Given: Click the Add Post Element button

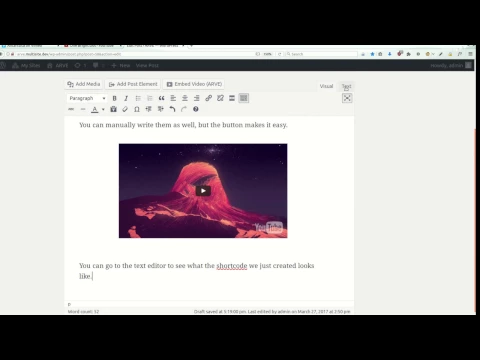Looking at the screenshot, I should [133, 84].
